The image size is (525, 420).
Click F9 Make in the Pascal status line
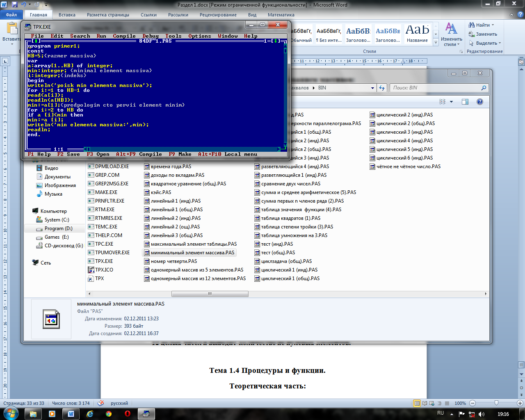[x=180, y=154]
